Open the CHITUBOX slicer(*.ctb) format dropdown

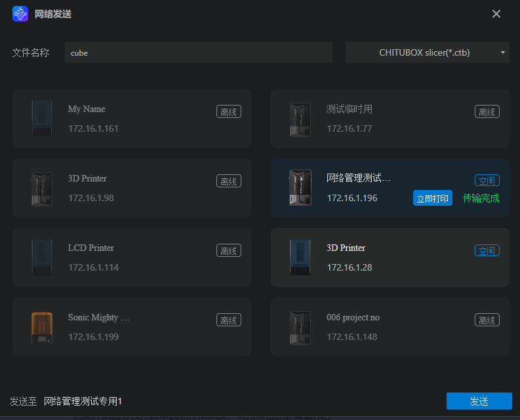click(427, 52)
